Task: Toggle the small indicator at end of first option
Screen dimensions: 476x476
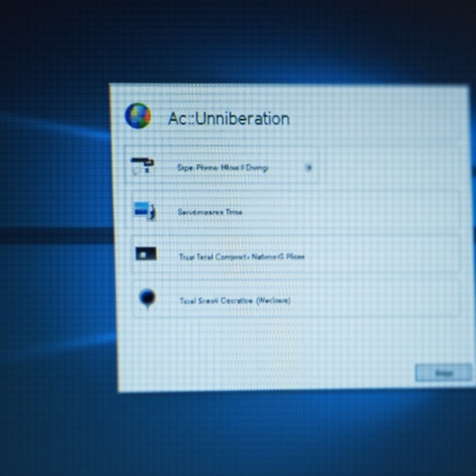Action: 309,168
